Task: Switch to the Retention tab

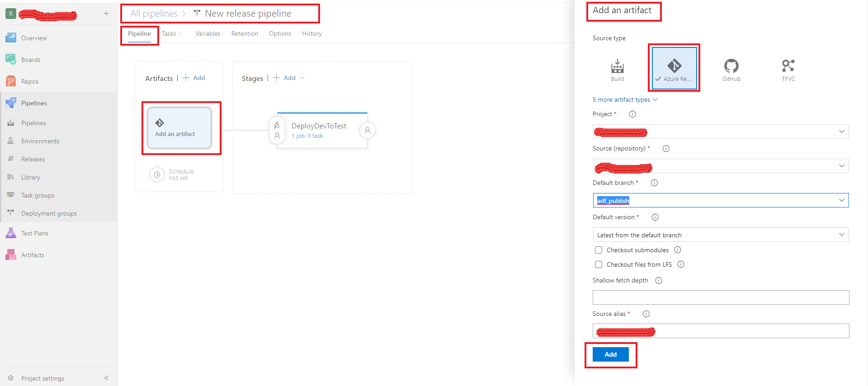Action: tap(245, 33)
